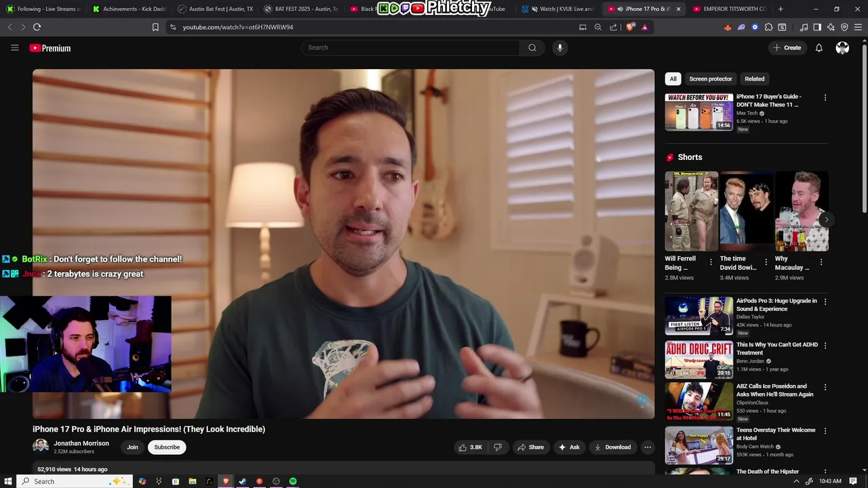Like the video with thumbs up
The height and width of the screenshot is (488, 868).
coord(470,447)
